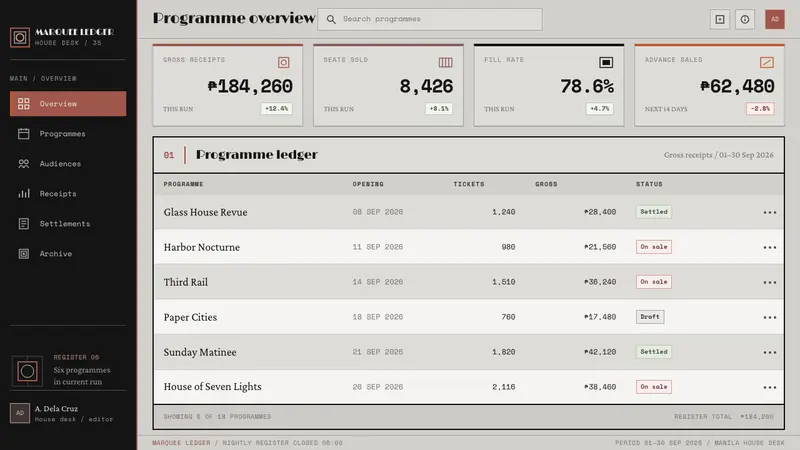Open the Paper Cities programme
This screenshot has width=800, height=450.
click(x=190, y=317)
